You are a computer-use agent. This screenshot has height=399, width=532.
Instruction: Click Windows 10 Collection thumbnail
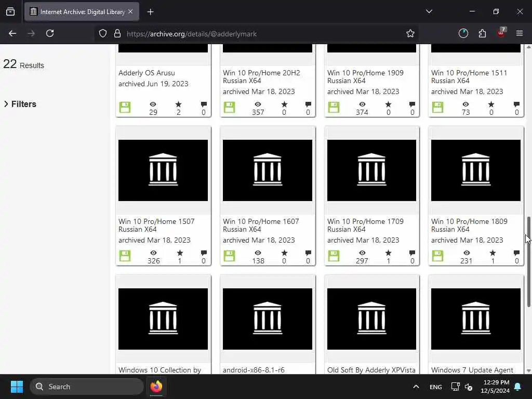coord(163,319)
